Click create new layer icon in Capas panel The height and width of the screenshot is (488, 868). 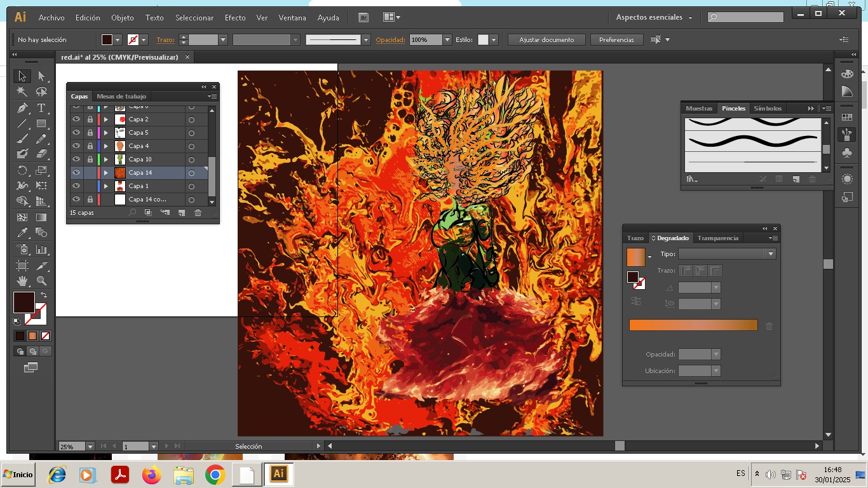click(181, 213)
